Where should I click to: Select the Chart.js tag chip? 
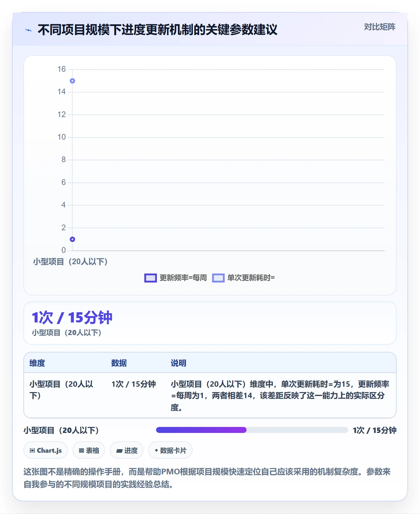click(46, 450)
